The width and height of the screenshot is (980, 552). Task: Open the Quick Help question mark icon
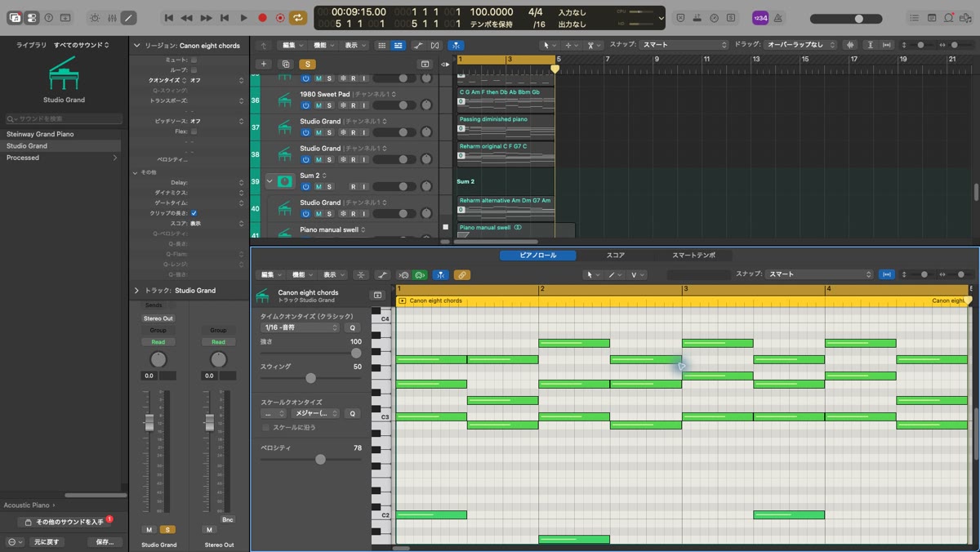[48, 17]
